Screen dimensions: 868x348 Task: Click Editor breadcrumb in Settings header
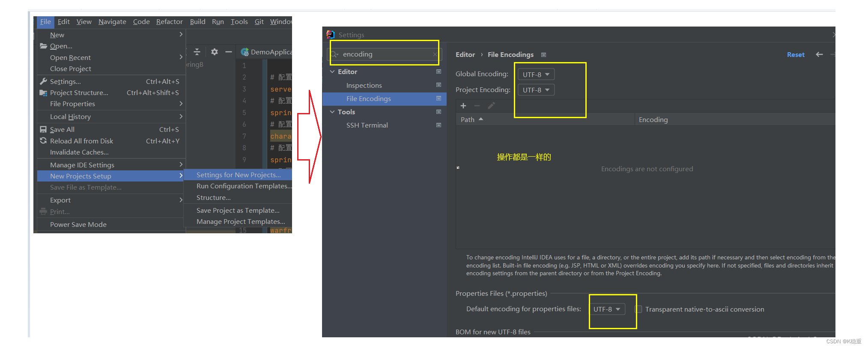pos(465,55)
